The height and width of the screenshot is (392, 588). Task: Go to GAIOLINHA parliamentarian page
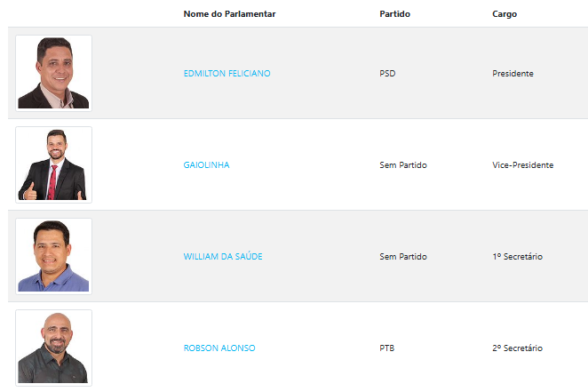(206, 165)
